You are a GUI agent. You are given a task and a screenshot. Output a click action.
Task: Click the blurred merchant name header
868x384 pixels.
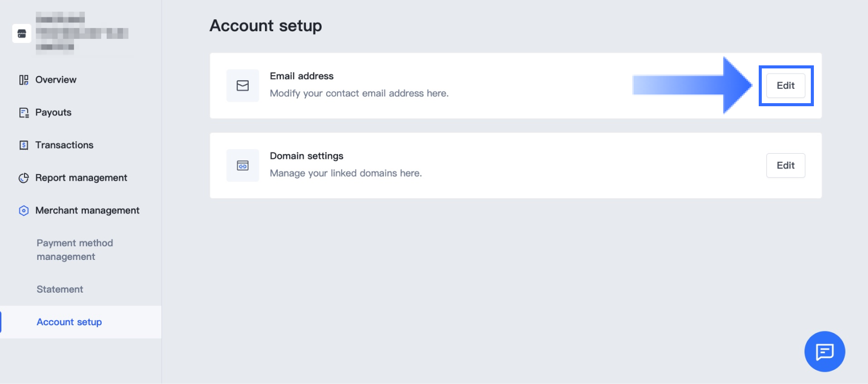pos(82,34)
